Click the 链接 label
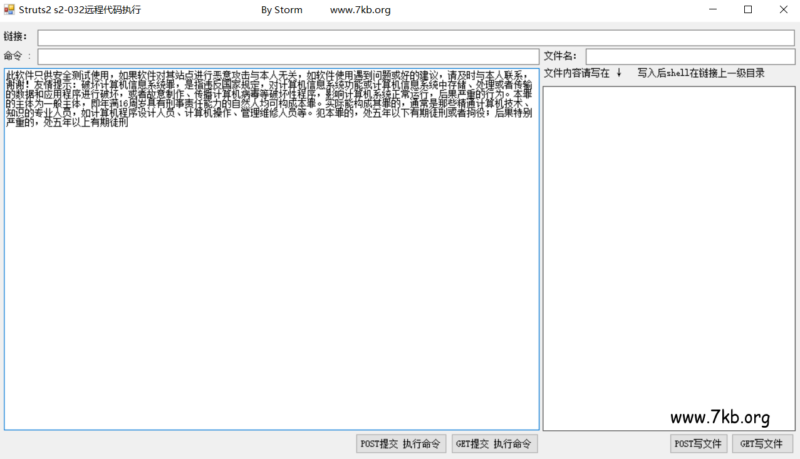Viewport: 800px width, 459px height. click(x=15, y=37)
